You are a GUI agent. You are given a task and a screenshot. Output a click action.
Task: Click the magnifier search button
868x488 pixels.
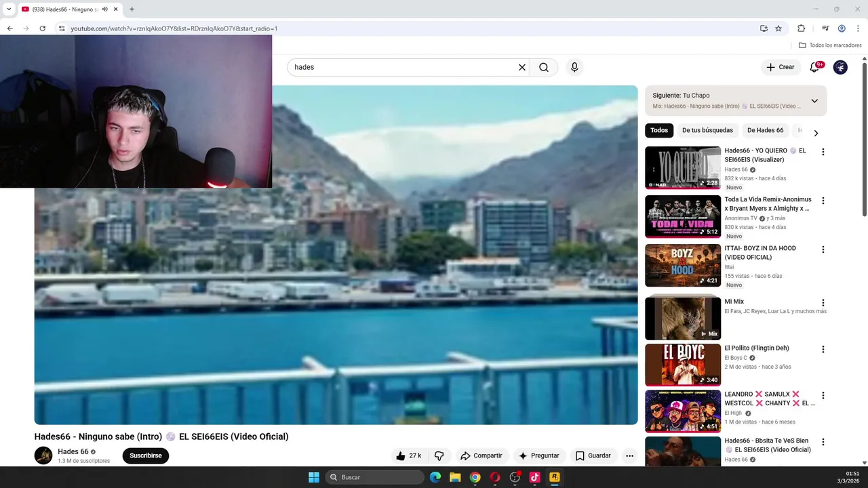click(544, 67)
